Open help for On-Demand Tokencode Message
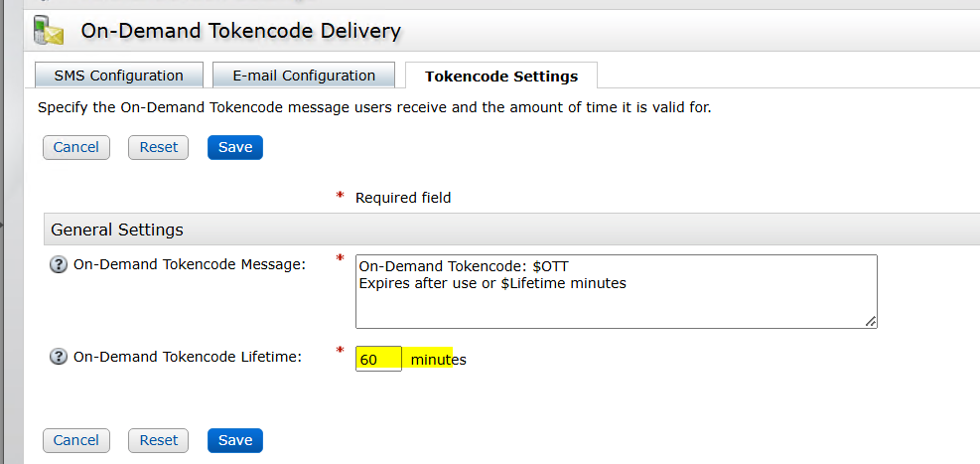This screenshot has height=464, width=980. (59, 264)
